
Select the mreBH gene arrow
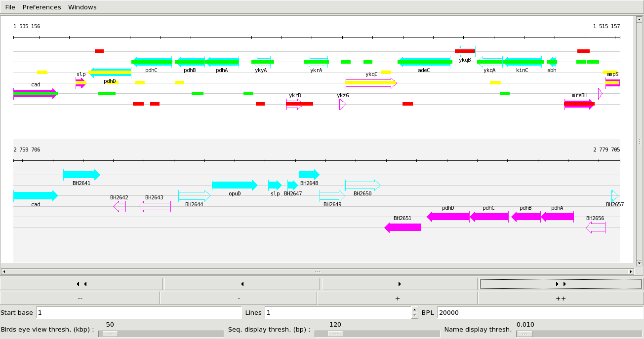click(x=579, y=104)
